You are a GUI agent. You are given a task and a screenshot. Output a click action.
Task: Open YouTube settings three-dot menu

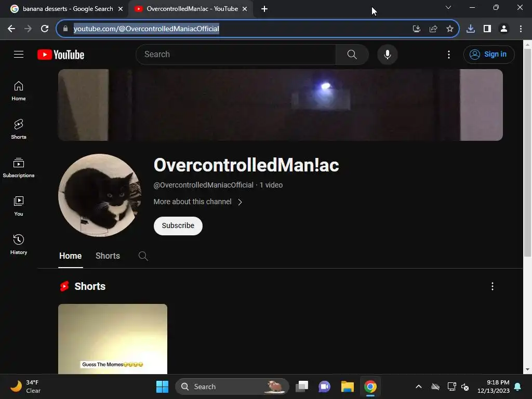coord(448,54)
